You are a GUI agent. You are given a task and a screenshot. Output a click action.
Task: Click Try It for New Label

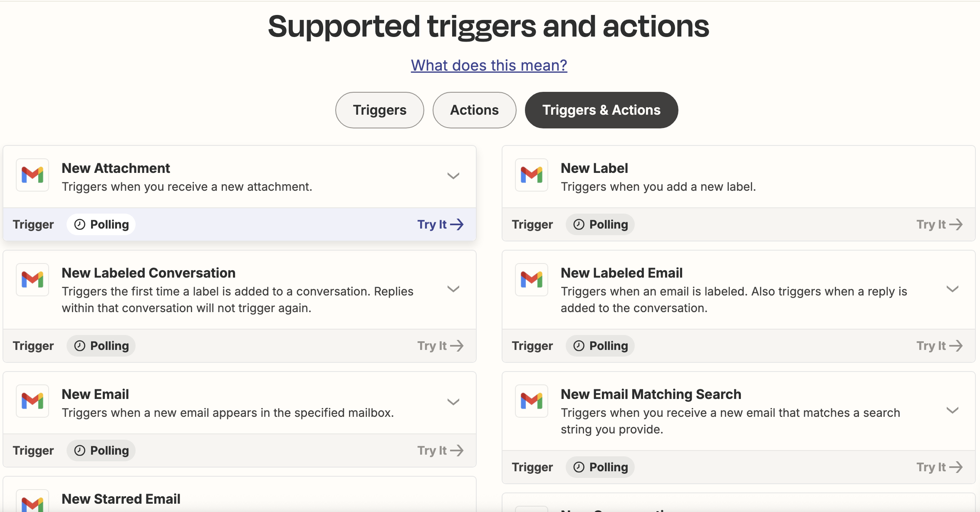939,224
